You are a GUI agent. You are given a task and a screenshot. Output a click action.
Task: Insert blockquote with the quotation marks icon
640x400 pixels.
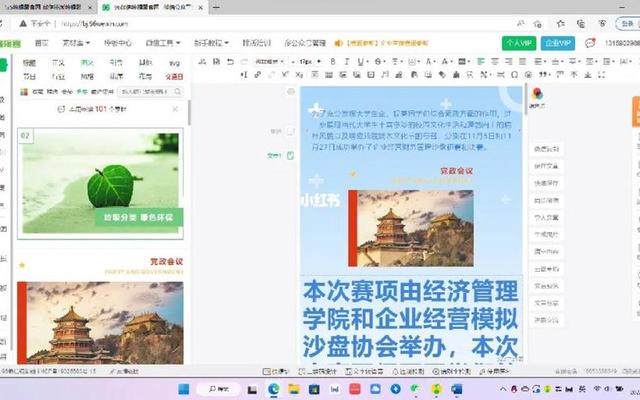(543, 75)
